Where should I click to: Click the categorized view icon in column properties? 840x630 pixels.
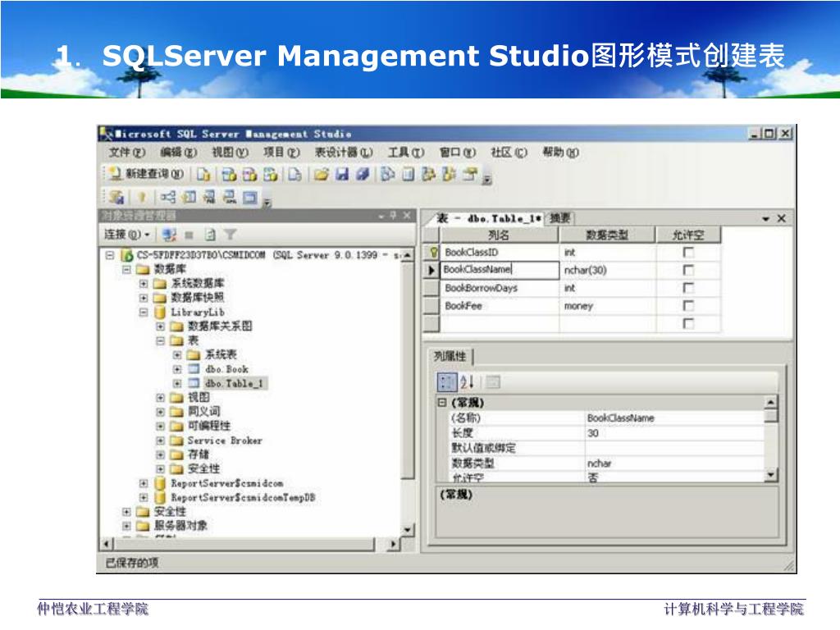coord(447,382)
